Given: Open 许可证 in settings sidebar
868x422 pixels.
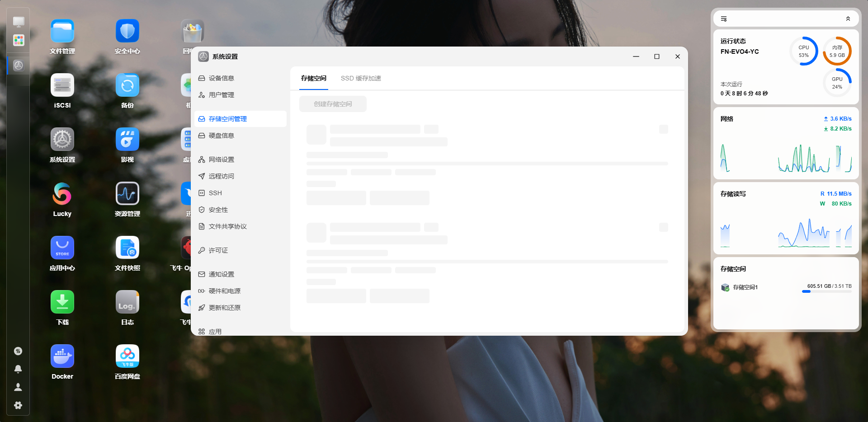Looking at the screenshot, I should [241, 250].
